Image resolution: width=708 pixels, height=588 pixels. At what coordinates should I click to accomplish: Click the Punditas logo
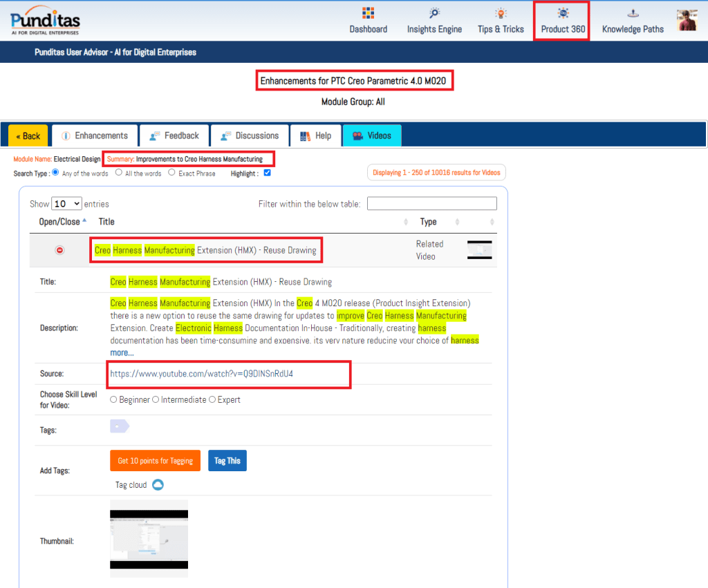[x=46, y=20]
